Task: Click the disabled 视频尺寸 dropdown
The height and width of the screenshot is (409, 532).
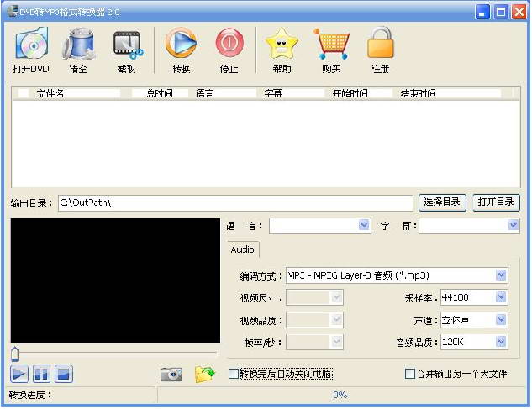Action: point(314,298)
